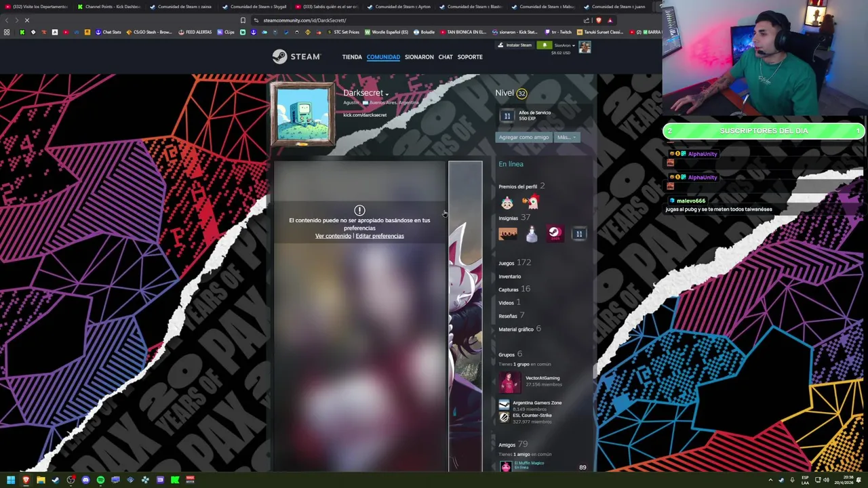Open the SOPORTE menu item
This screenshot has width=868, height=488.
470,57
